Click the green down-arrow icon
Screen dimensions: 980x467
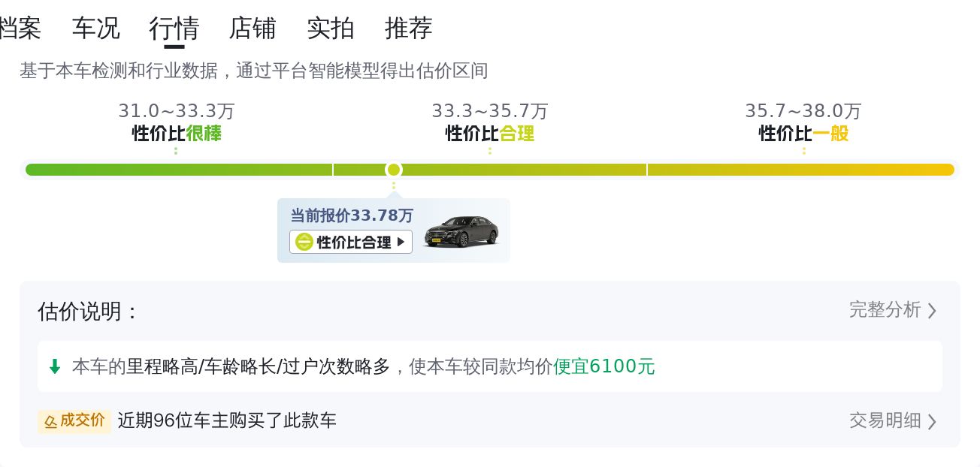point(54,366)
